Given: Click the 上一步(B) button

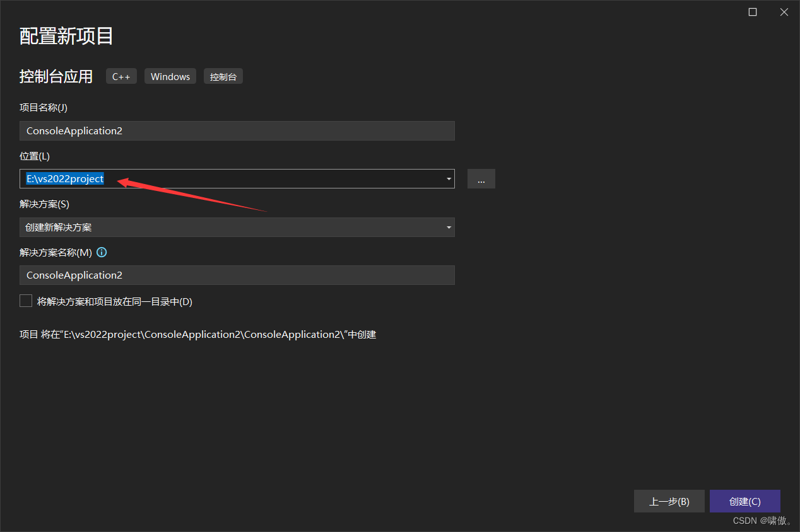Looking at the screenshot, I should click(669, 501).
